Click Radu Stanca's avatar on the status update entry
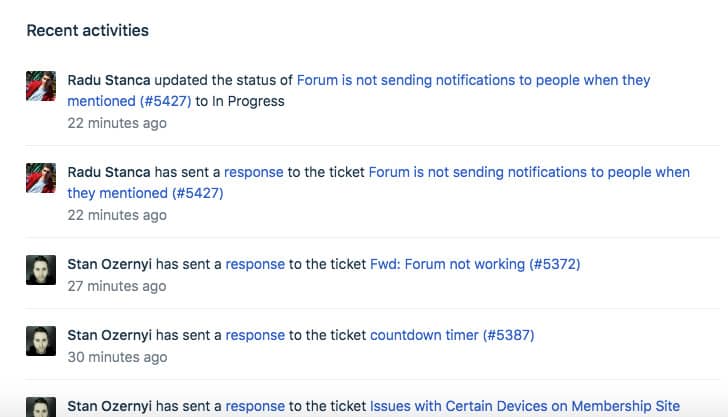Screen dimensions: 728x417 coord(41,86)
